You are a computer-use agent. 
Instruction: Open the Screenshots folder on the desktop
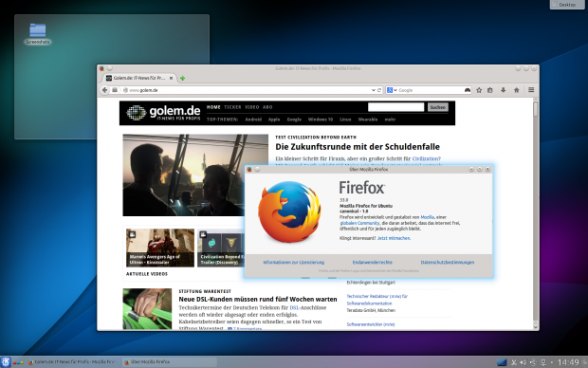coord(38,34)
